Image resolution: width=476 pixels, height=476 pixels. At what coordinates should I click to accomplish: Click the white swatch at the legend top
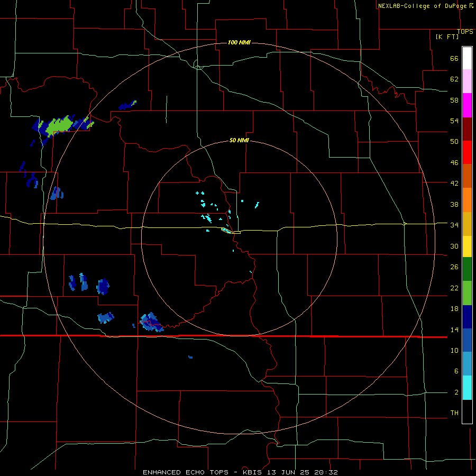pos(467,58)
